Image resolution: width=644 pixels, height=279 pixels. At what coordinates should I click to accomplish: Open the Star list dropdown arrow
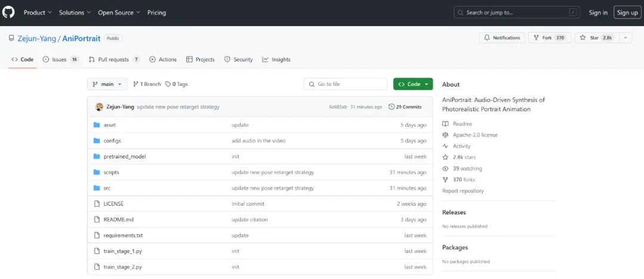tap(626, 38)
